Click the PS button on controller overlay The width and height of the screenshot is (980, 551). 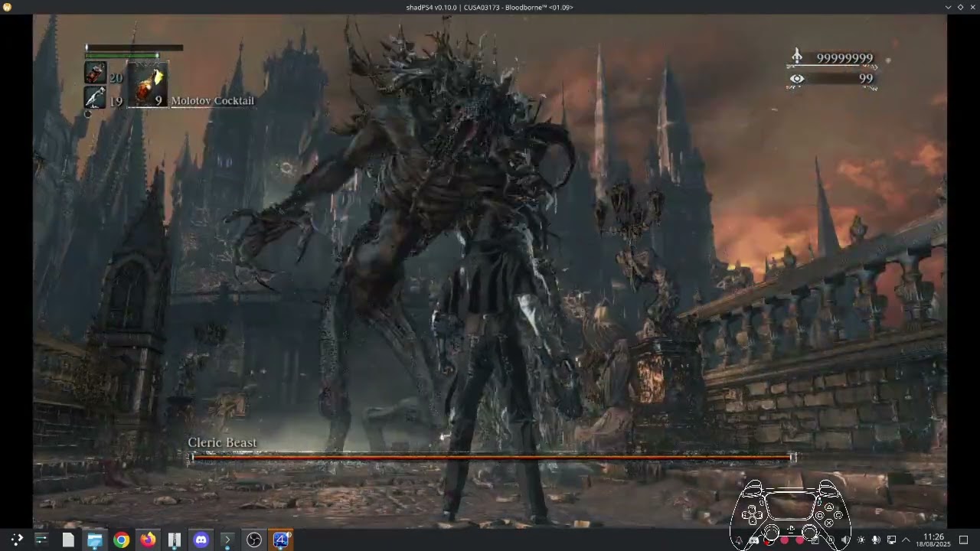[791, 529]
